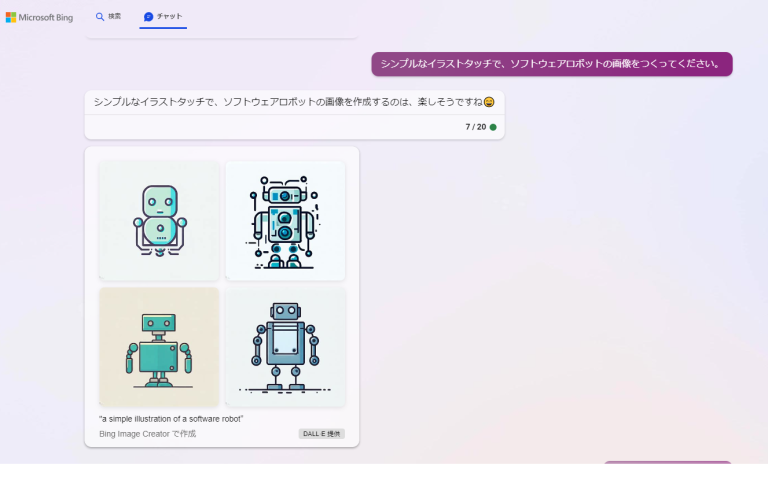Click the Microsoft Bing logo

(11, 17)
